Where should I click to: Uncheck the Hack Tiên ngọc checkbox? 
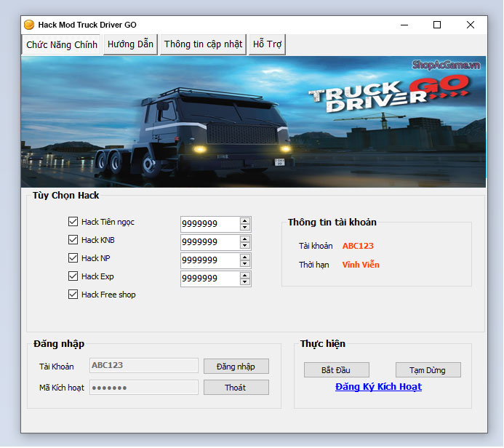[x=73, y=221]
